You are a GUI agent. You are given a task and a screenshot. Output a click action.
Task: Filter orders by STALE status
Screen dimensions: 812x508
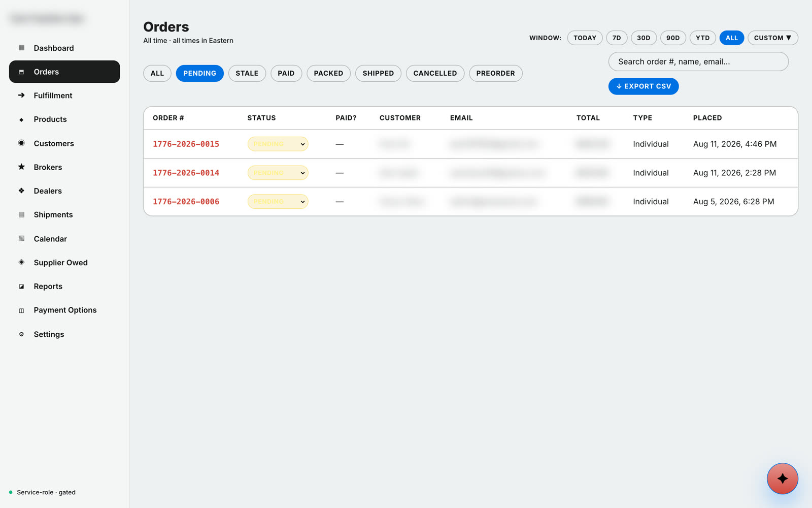pyautogui.click(x=247, y=73)
